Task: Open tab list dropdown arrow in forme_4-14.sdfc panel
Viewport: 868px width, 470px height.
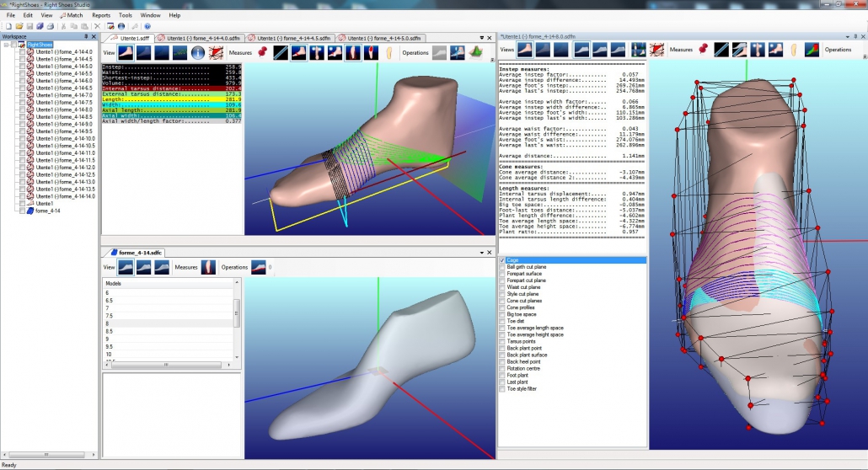Action: pos(481,253)
